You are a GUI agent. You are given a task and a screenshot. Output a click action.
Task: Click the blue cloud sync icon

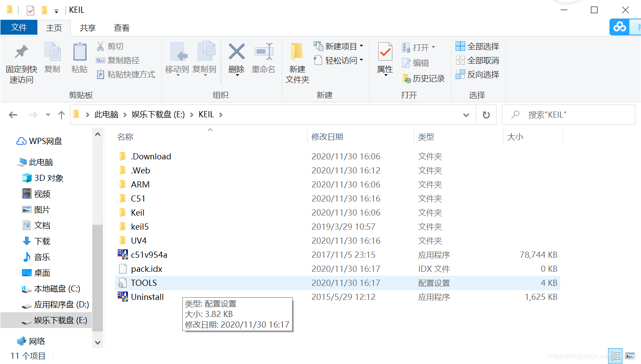[x=620, y=27]
